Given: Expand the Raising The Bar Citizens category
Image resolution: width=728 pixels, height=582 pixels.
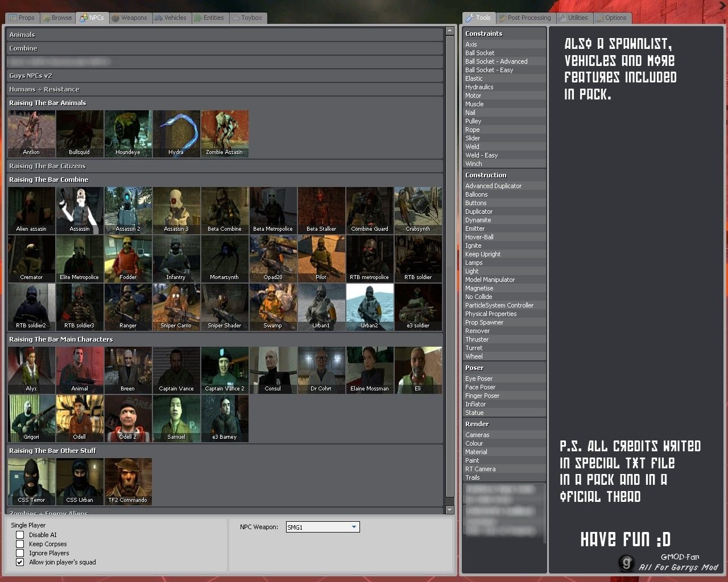Looking at the screenshot, I should [x=225, y=166].
